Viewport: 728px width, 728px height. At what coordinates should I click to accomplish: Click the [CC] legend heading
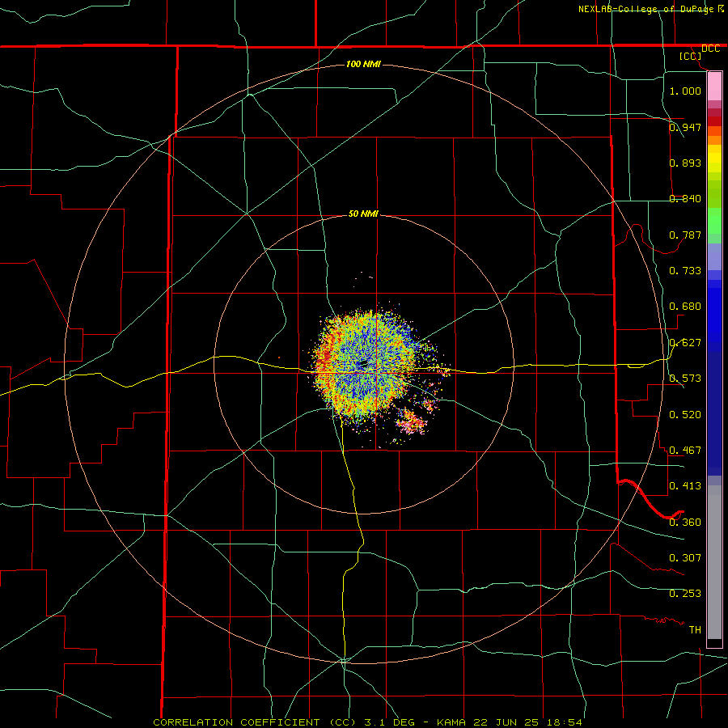click(690, 56)
